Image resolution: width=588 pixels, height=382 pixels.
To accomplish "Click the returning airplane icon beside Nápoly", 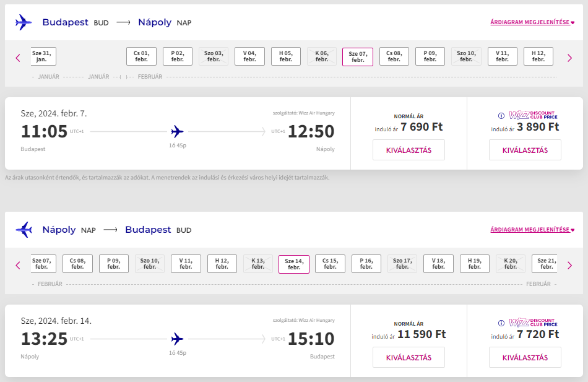I will click(24, 230).
